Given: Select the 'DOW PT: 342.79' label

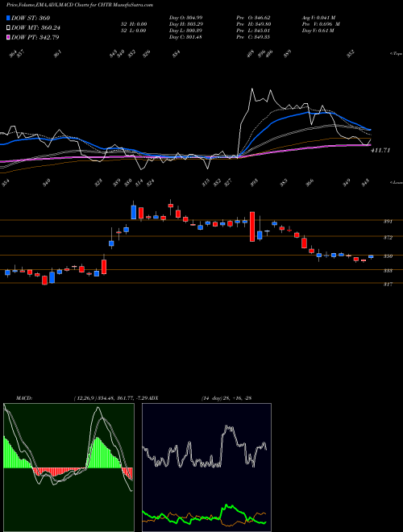Looking at the screenshot, I should pos(35,37).
